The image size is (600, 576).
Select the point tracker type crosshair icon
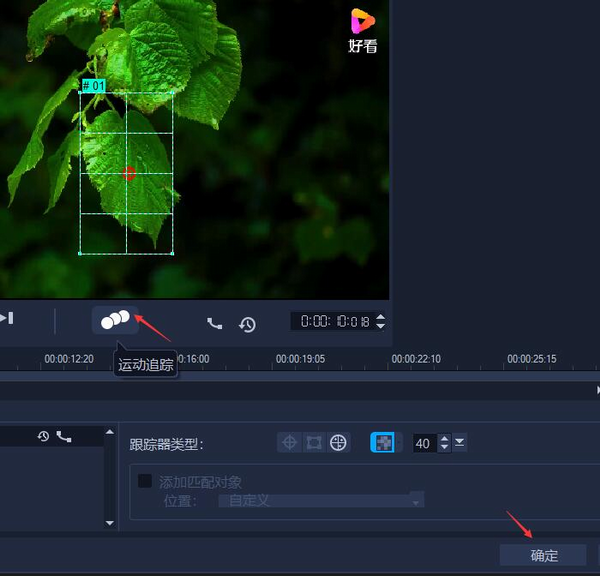289,442
